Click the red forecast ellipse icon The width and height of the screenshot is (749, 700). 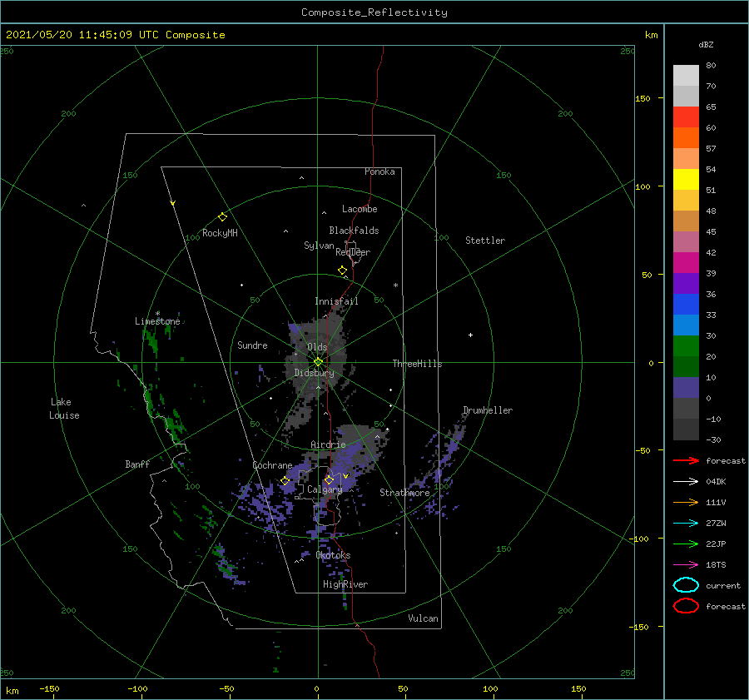pos(686,606)
